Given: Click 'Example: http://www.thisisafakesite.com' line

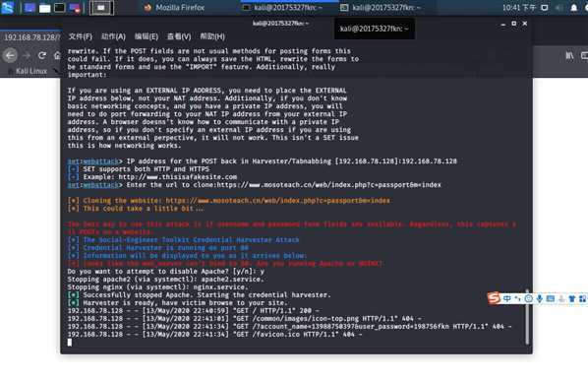Looking at the screenshot, I should click(152, 177).
